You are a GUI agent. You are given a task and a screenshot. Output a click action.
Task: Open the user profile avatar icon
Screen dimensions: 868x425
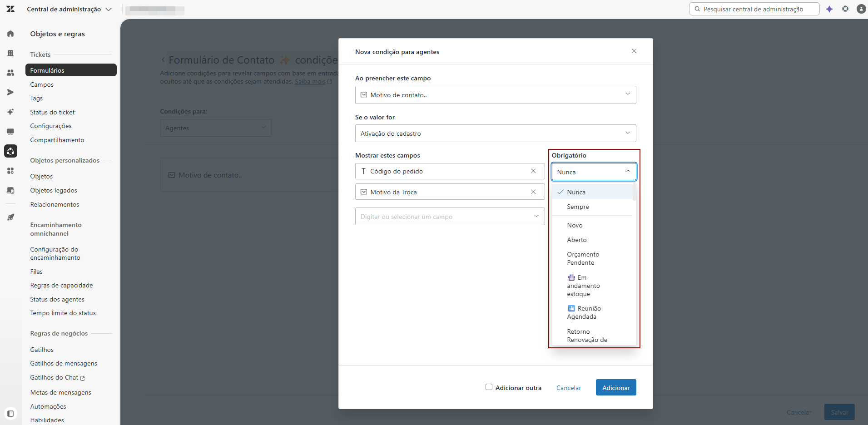tap(861, 9)
